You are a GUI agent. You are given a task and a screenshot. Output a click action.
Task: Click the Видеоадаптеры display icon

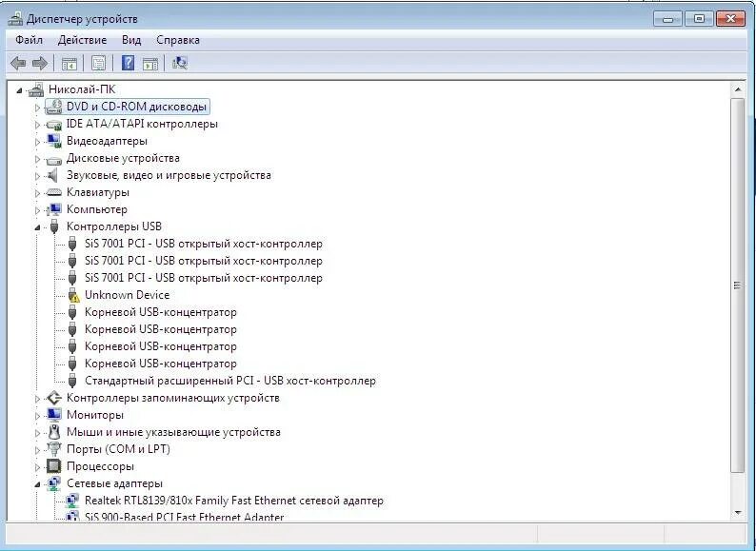(x=54, y=141)
